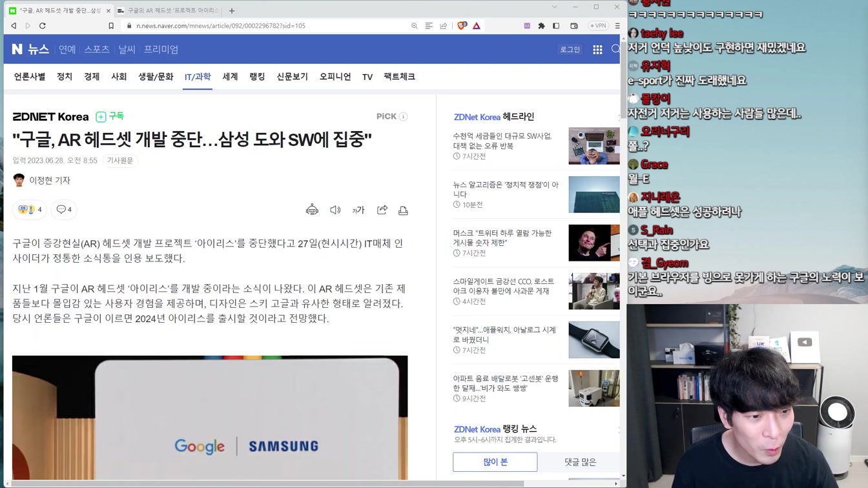Switch to the second tab '구글의 AR 헤드셋'
The image size is (868, 488).
click(169, 10)
